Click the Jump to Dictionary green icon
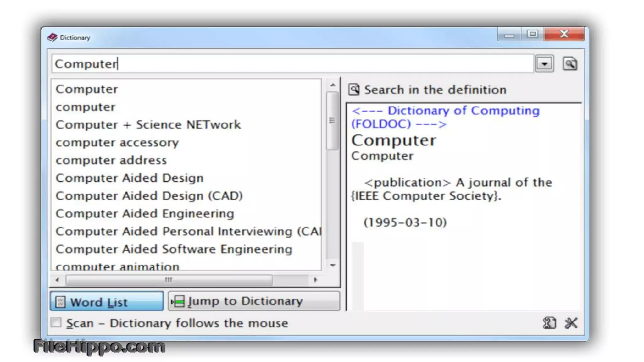The width and height of the screenshot is (644, 362). (x=178, y=301)
